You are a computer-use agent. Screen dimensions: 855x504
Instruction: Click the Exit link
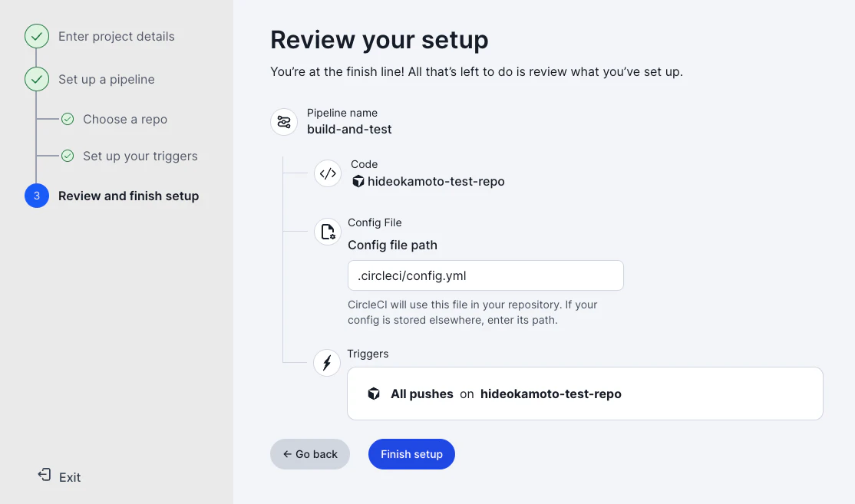tap(70, 477)
